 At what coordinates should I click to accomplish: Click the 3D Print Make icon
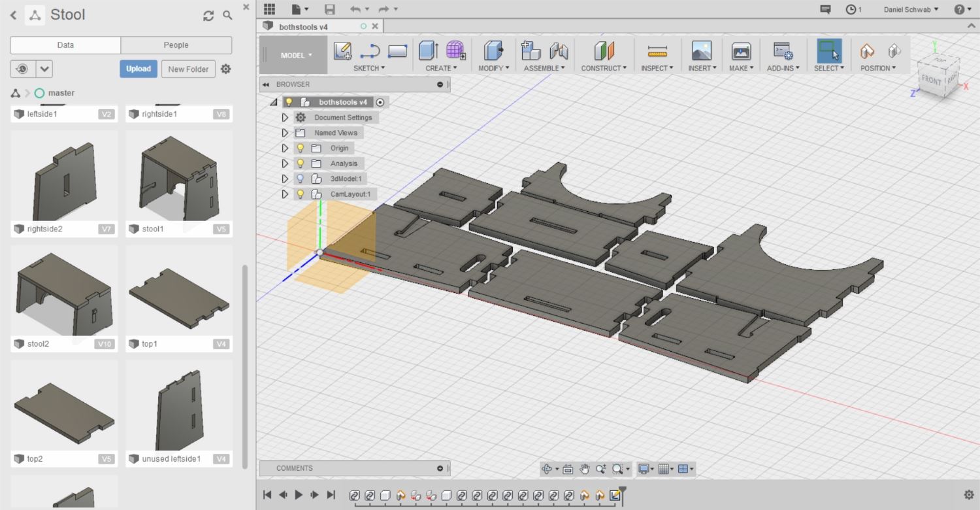click(741, 51)
